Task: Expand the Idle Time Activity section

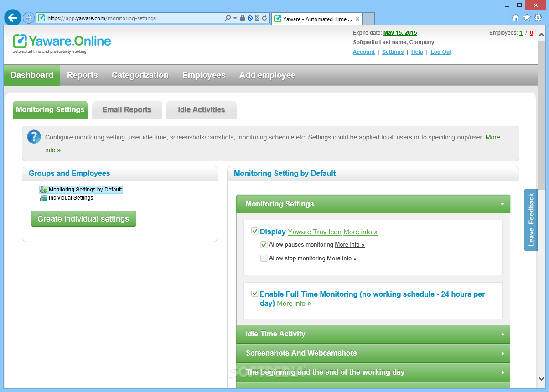Action: coord(373,334)
